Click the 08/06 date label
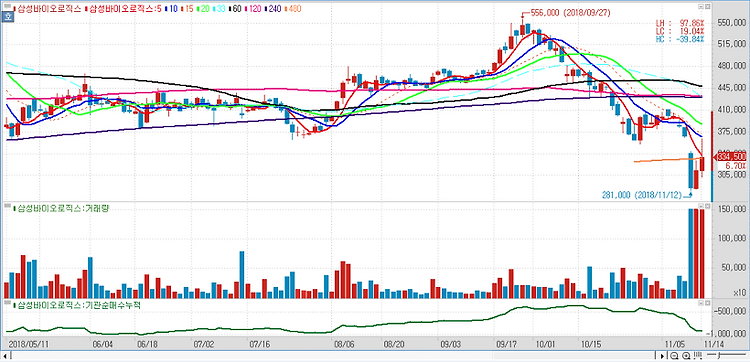 click(x=344, y=344)
